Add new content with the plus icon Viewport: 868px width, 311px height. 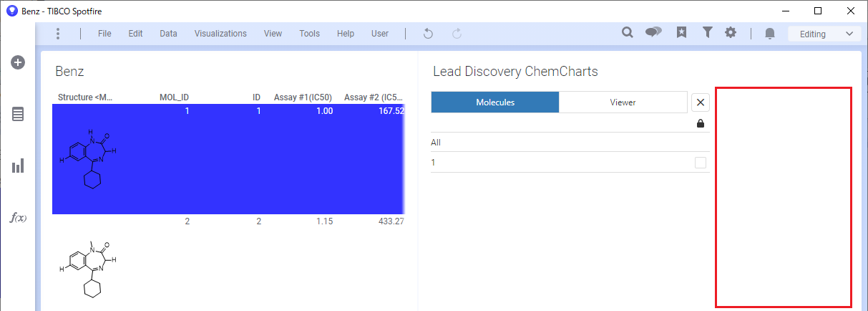click(x=18, y=62)
